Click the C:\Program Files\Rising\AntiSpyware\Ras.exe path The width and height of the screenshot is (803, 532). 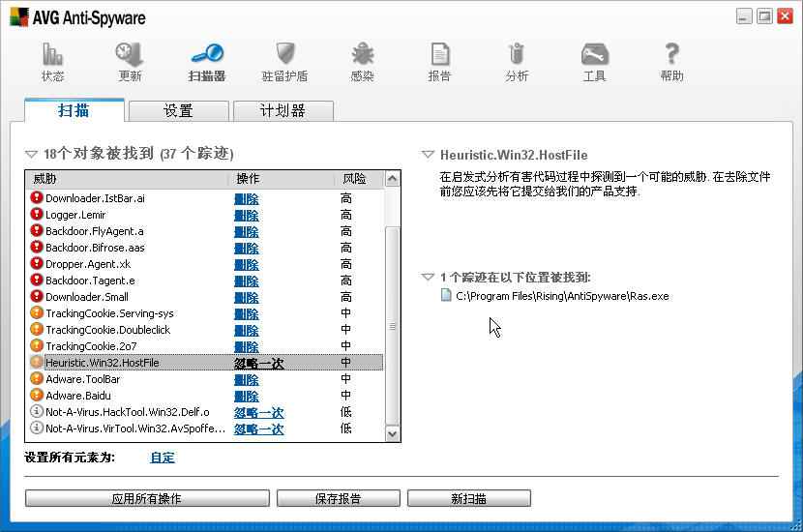(x=562, y=296)
